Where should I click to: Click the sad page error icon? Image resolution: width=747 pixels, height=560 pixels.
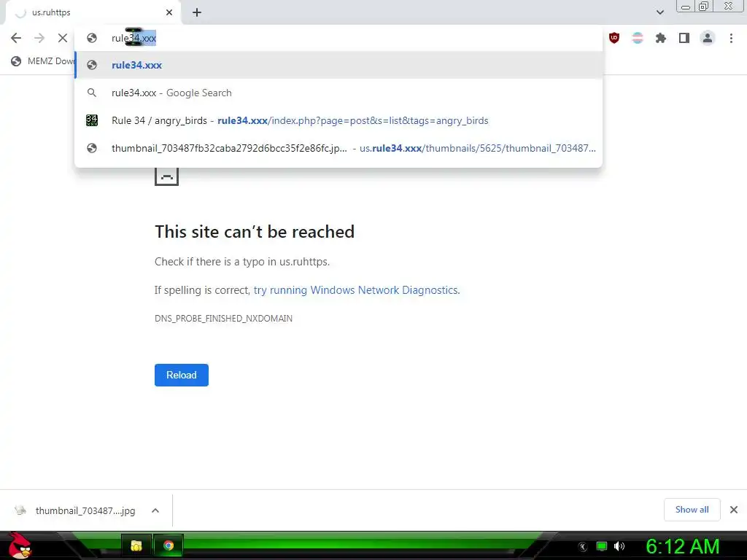(x=167, y=176)
